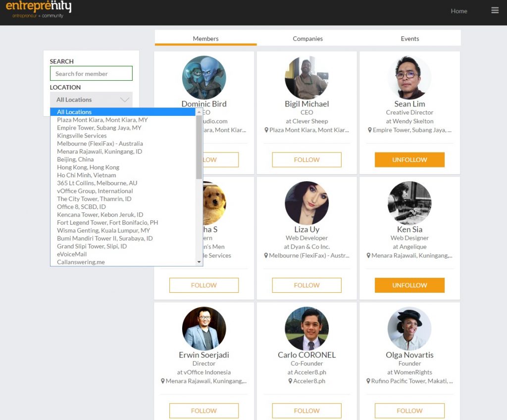
Task: Click the location list scrollbar thumb
Action: point(199,147)
